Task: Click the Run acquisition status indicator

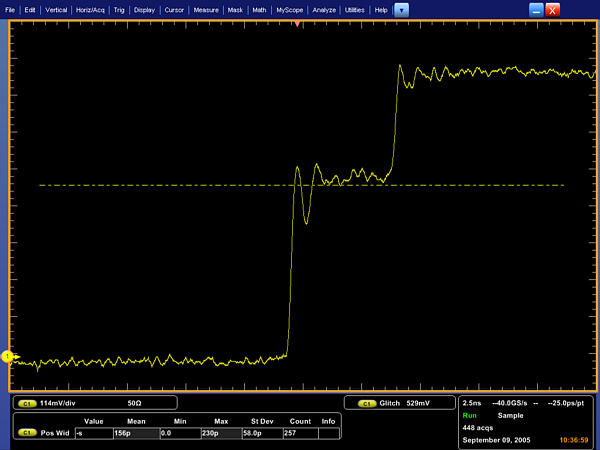Action: pyautogui.click(x=469, y=414)
